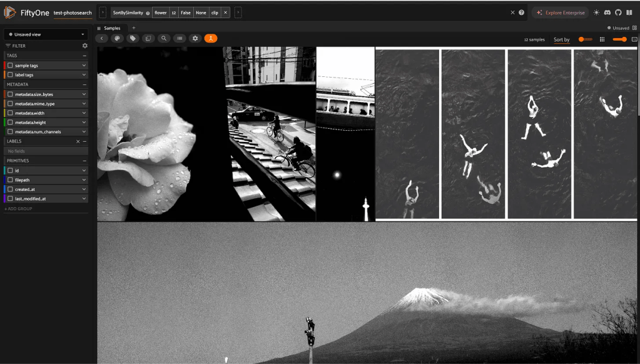640x364 pixels.
Task: Collapse the PRIMITIVES group
Action: (84, 161)
